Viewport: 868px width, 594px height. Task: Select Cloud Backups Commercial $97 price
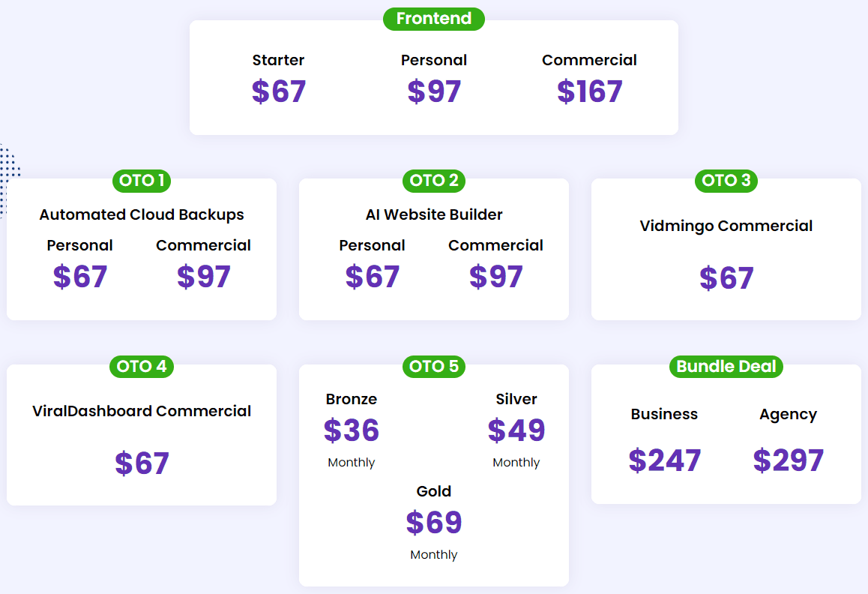(x=204, y=277)
